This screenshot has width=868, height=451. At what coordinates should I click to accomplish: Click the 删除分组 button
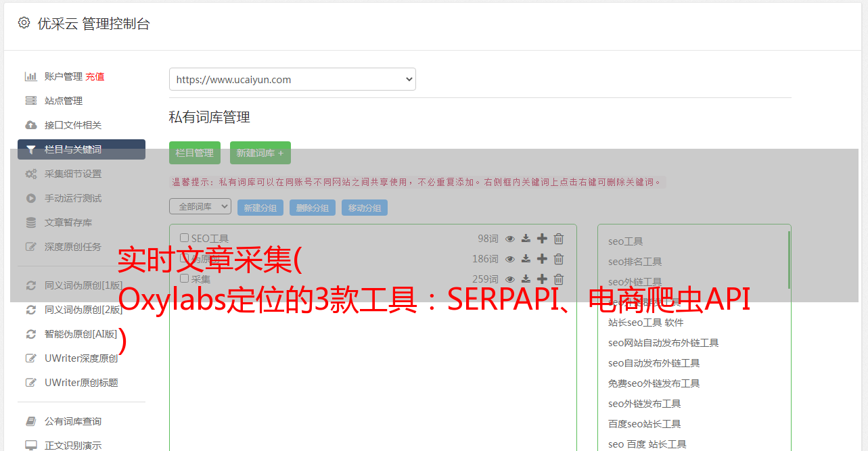pos(313,208)
